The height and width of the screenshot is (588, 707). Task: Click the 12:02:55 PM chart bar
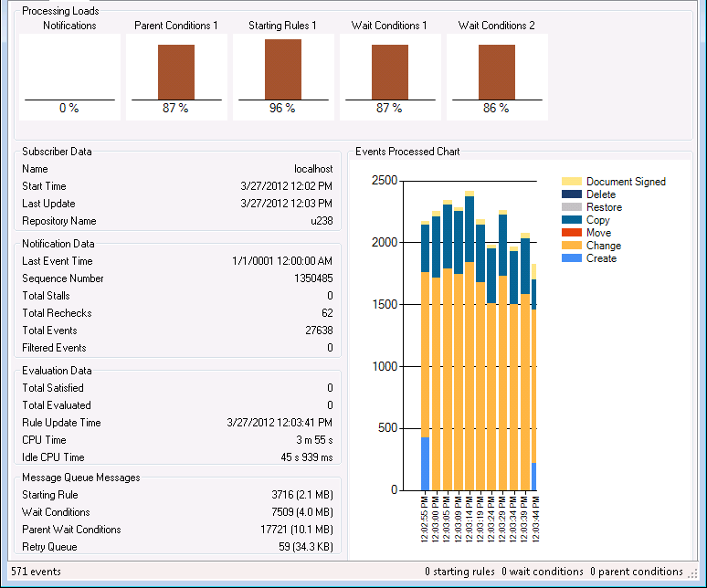click(x=426, y=365)
